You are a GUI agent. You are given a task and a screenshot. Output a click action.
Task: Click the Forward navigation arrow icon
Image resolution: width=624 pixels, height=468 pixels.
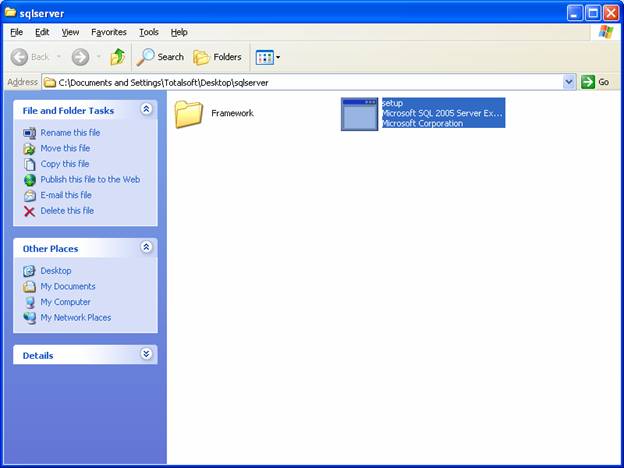[80, 57]
